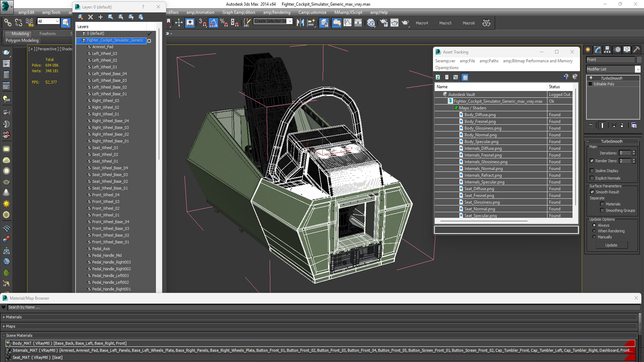
Task: Enable Explicit Normals checkbox
Action: pos(592,178)
